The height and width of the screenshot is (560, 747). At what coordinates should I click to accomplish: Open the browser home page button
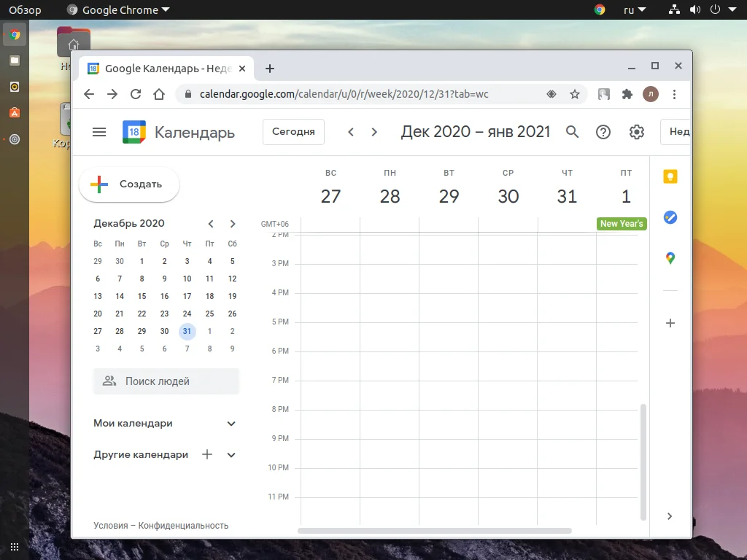coord(159,94)
